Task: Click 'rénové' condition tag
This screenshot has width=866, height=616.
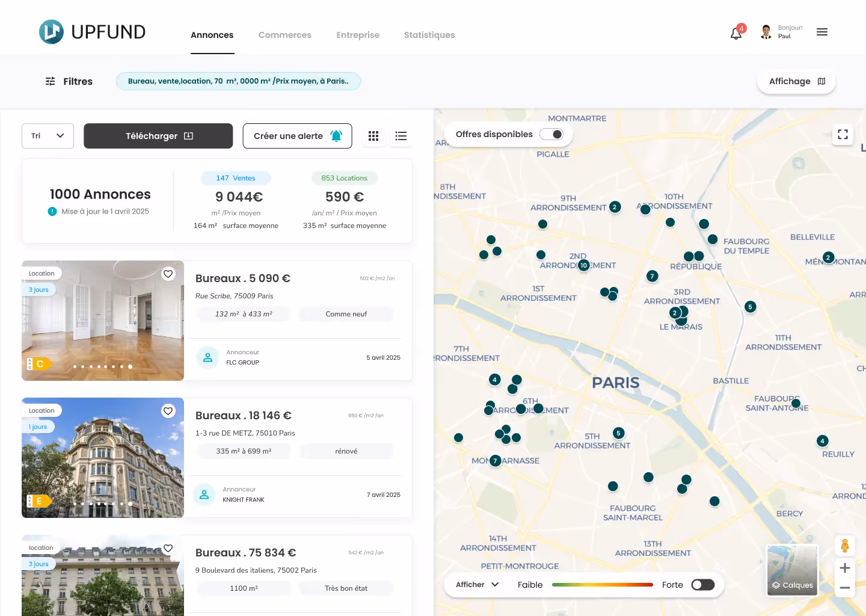Action: [346, 451]
